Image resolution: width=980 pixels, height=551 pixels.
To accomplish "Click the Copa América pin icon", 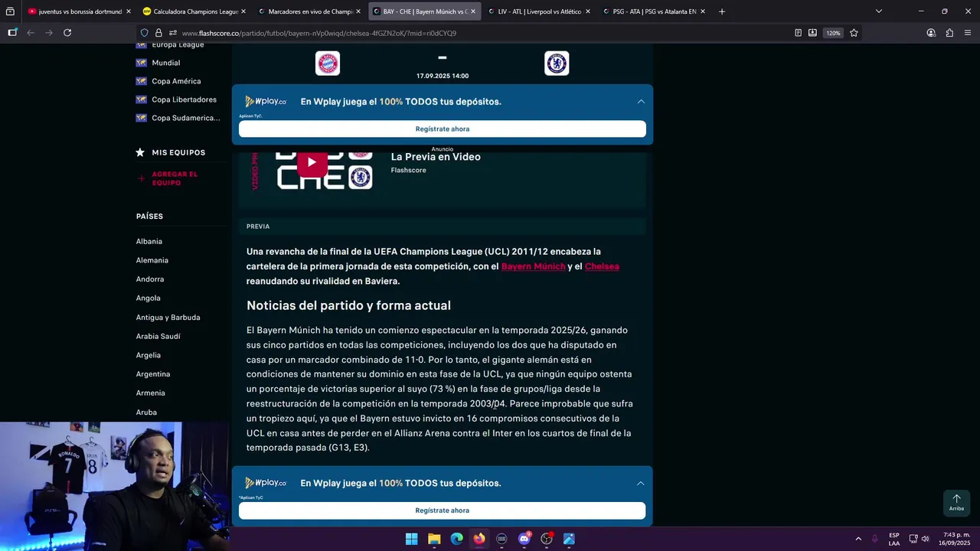I will click(x=141, y=81).
